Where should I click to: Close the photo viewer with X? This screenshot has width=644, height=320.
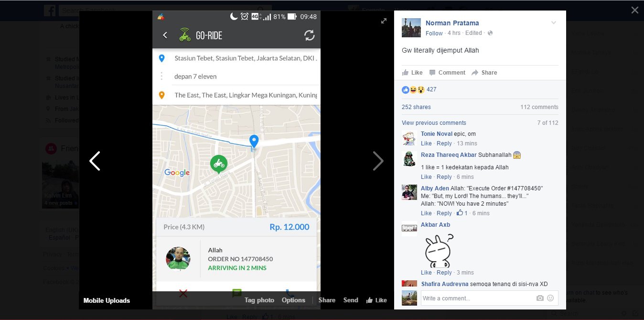click(634, 10)
